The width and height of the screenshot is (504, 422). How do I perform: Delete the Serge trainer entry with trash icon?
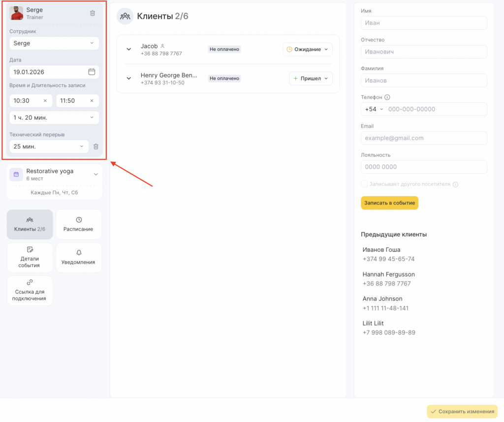tap(93, 13)
